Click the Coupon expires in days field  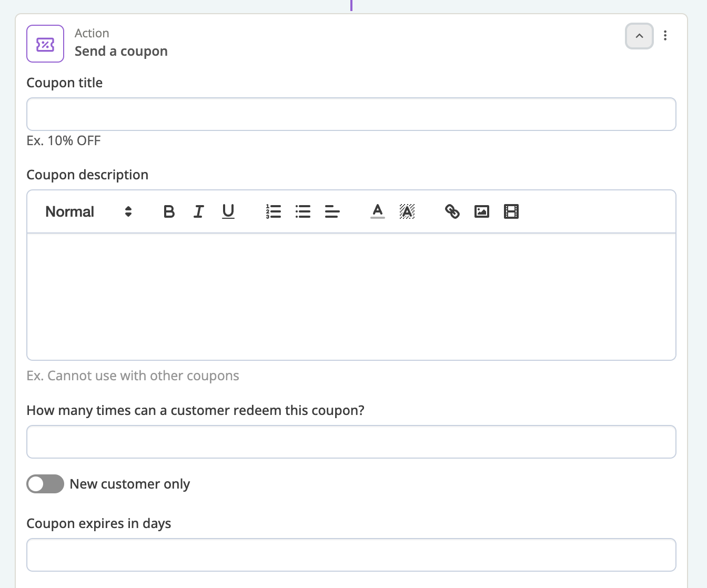pos(351,555)
